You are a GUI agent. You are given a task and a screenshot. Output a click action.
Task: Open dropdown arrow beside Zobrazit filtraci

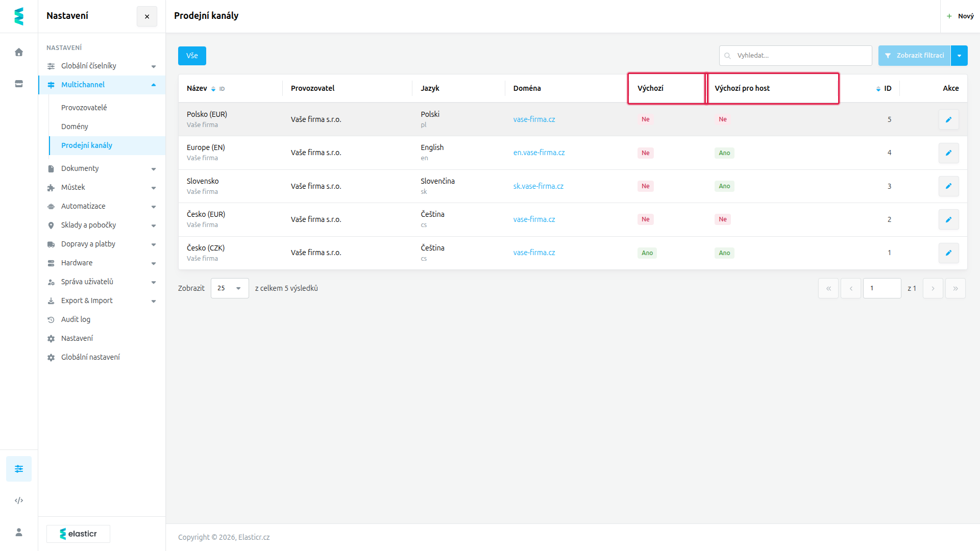point(959,56)
